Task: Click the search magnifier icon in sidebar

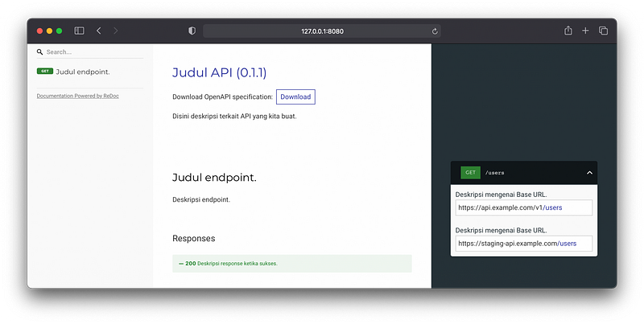Action: click(x=39, y=52)
